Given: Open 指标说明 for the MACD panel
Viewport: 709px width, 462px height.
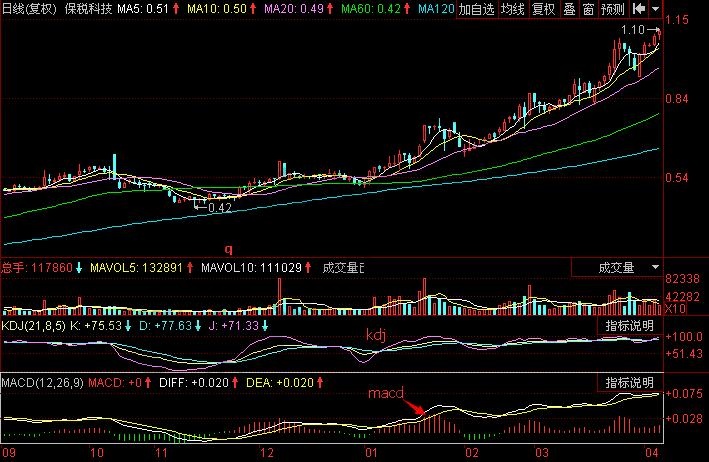Looking at the screenshot, I should 629,383.
